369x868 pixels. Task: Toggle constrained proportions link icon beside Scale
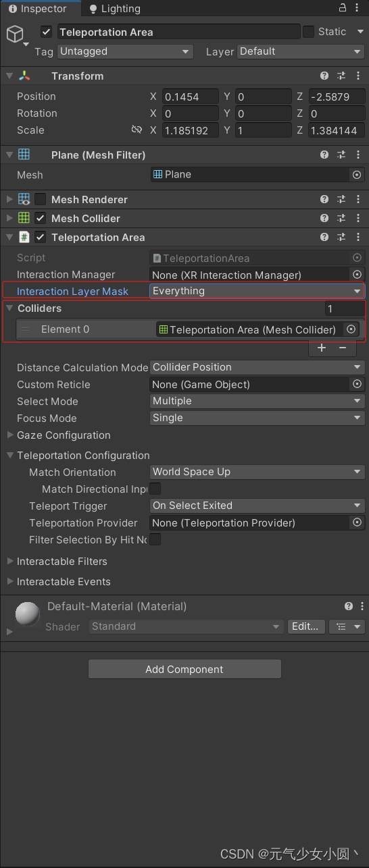click(x=137, y=130)
